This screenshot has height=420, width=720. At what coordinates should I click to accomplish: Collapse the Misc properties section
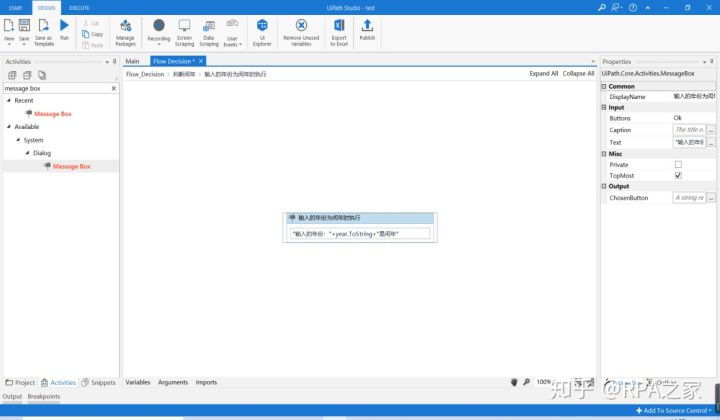604,154
